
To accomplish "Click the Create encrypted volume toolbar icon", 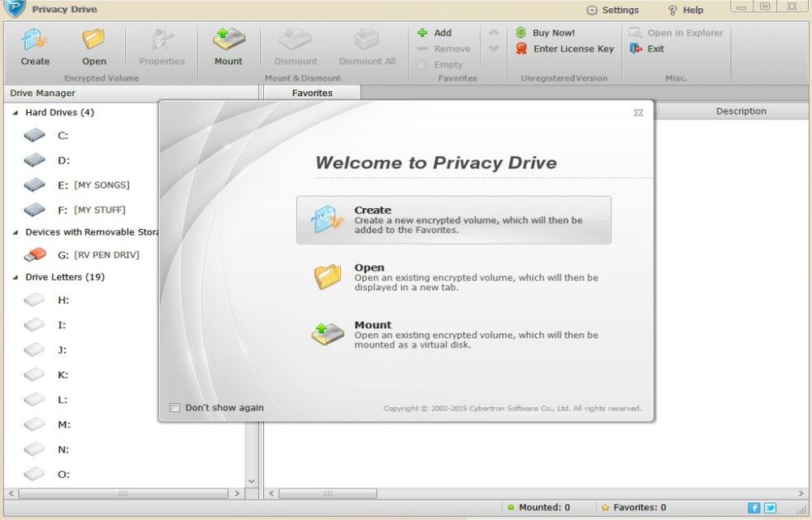I will 35,46.
